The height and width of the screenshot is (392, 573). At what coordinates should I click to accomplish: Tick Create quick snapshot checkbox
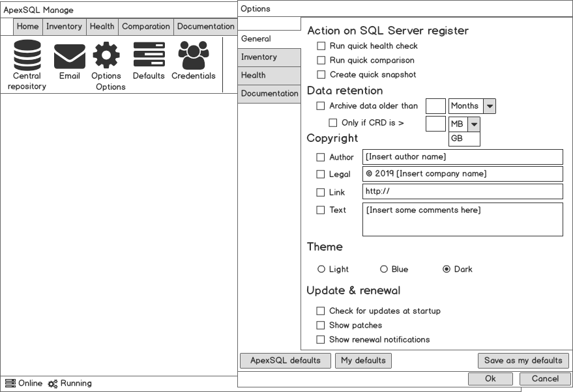321,74
